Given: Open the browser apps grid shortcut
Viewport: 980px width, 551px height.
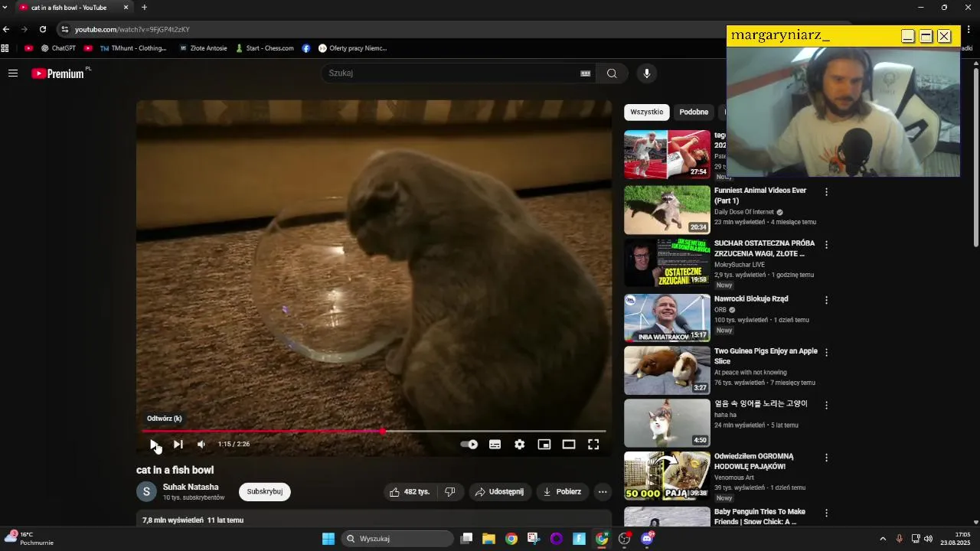Looking at the screenshot, I should (x=5, y=48).
